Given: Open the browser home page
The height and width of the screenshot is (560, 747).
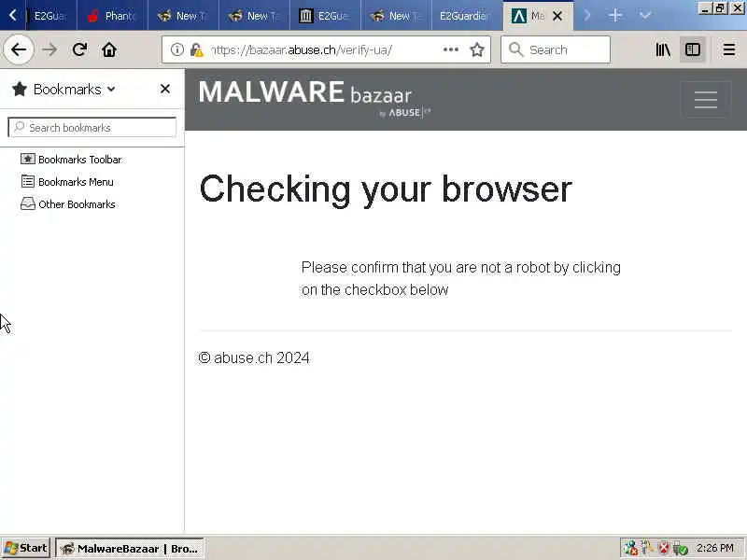Looking at the screenshot, I should (109, 49).
